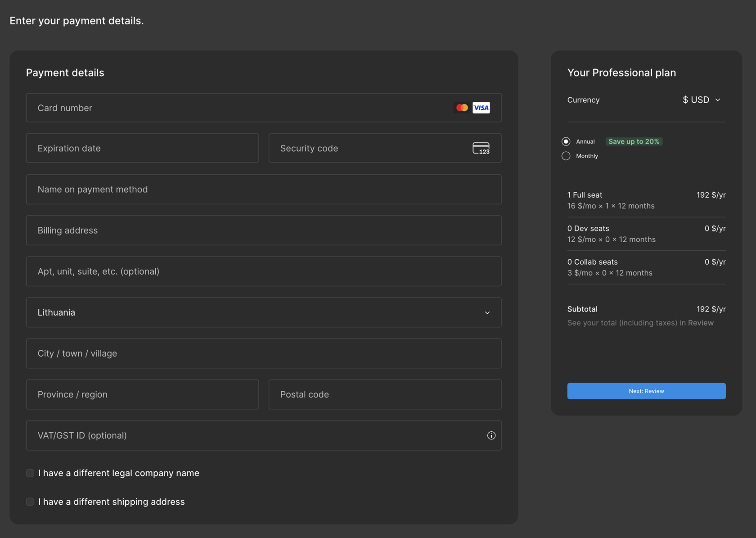Open the Lithuania country dropdown
Screen dimensions: 756x538
click(263, 312)
